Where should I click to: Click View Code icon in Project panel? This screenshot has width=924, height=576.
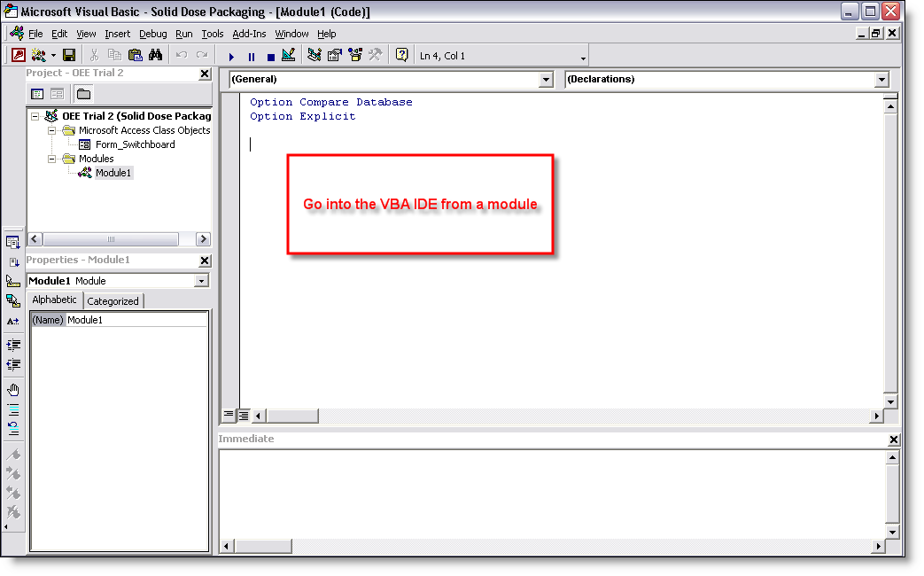(37, 94)
